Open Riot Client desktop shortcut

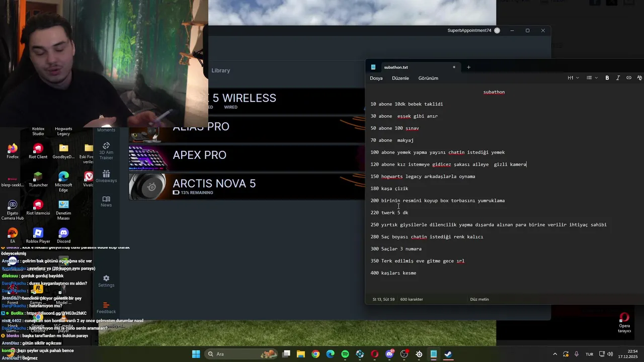38,151
